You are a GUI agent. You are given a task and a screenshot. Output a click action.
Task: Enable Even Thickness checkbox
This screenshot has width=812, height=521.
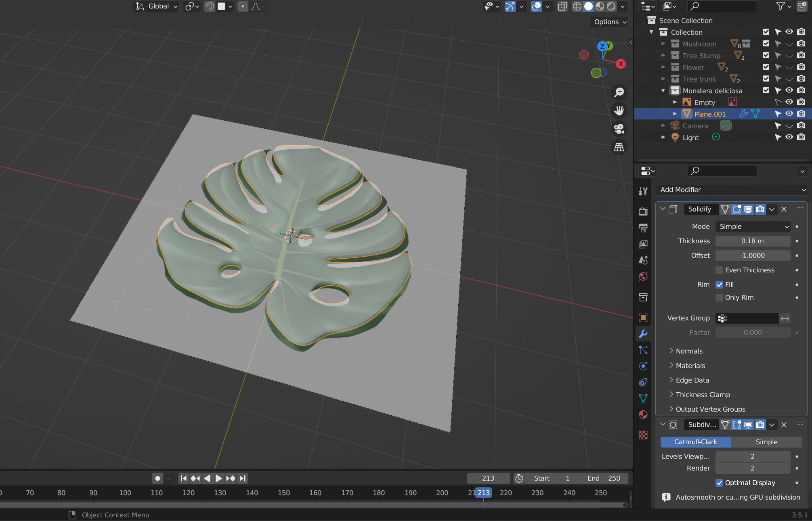coord(719,270)
